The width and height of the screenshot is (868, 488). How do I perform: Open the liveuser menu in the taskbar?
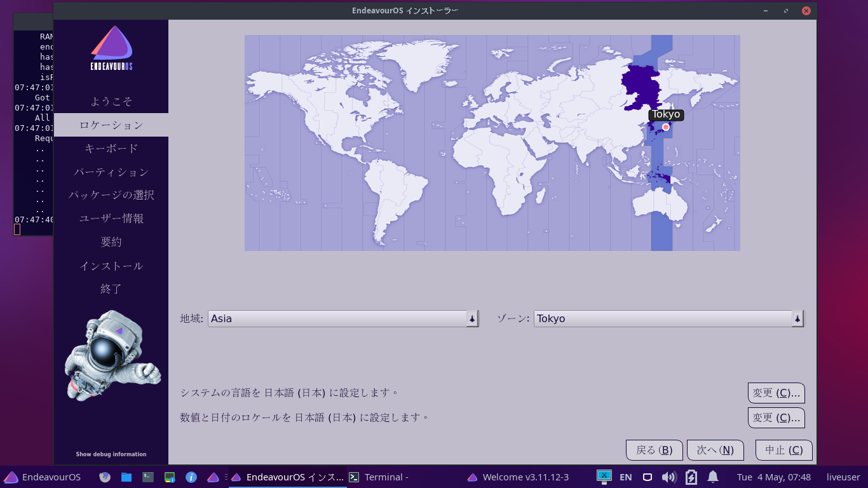click(x=843, y=477)
